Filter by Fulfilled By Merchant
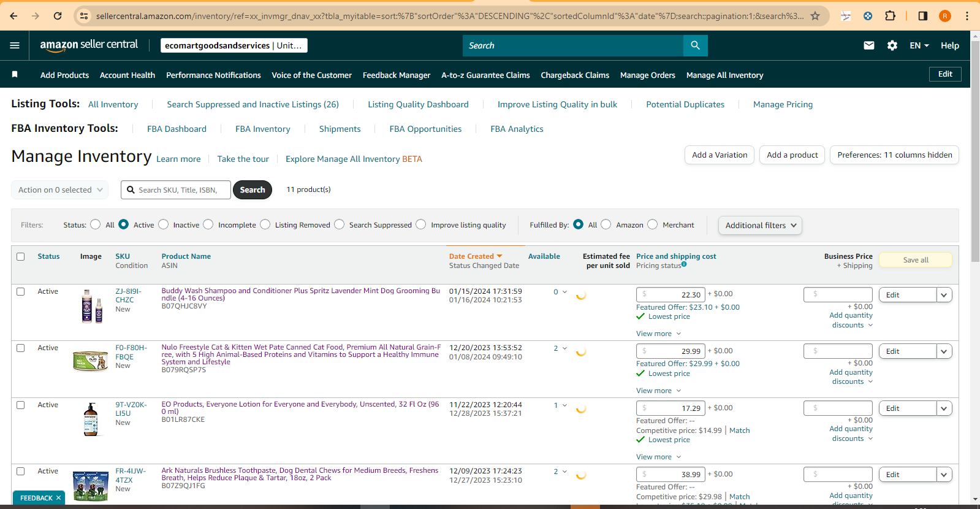The height and width of the screenshot is (509, 980). point(653,224)
